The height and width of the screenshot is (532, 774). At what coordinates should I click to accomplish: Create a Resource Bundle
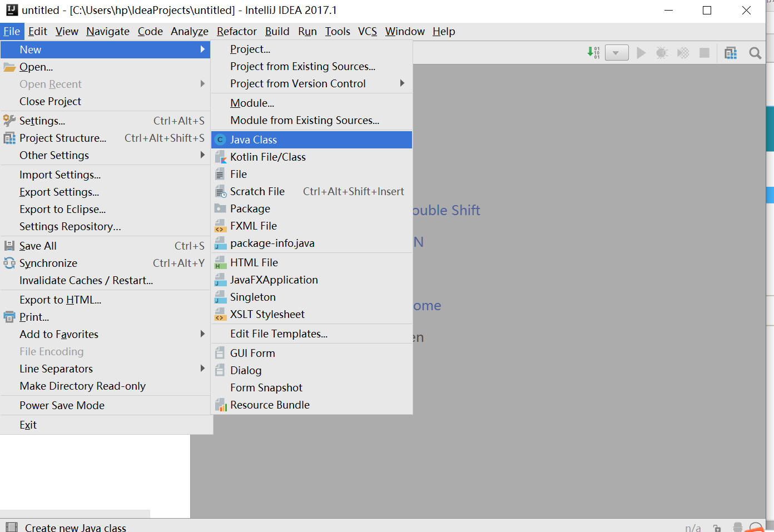pos(311,405)
